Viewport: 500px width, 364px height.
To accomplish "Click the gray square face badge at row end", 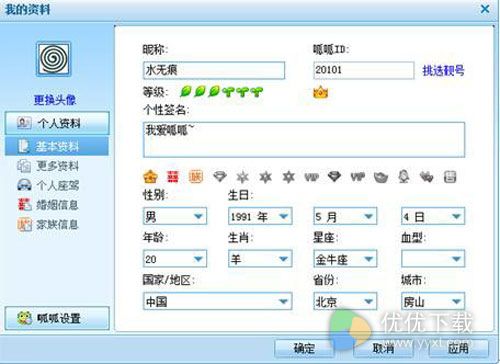I will (450, 177).
